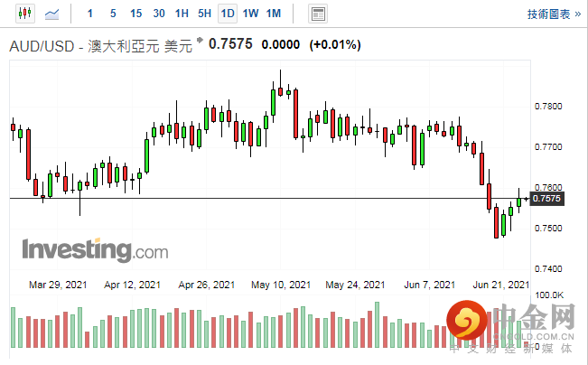This screenshot has width=588, height=365.
Task: Switch to the 1H timeframe
Action: pyautogui.click(x=182, y=14)
